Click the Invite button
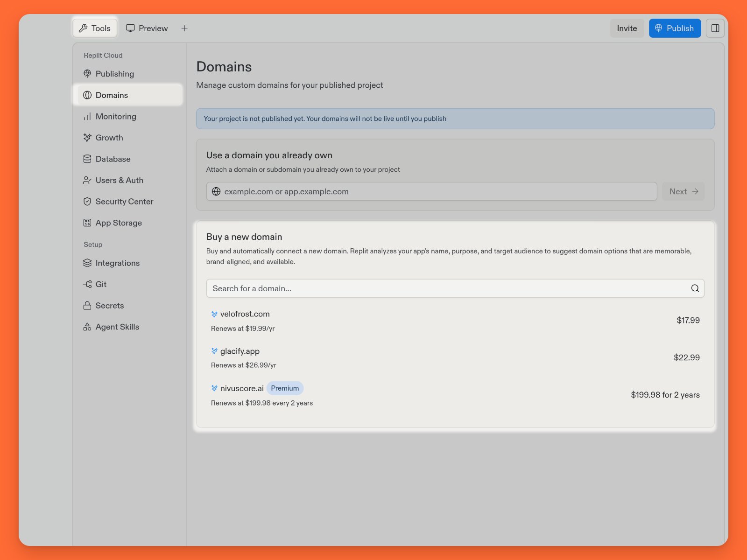 pyautogui.click(x=627, y=28)
